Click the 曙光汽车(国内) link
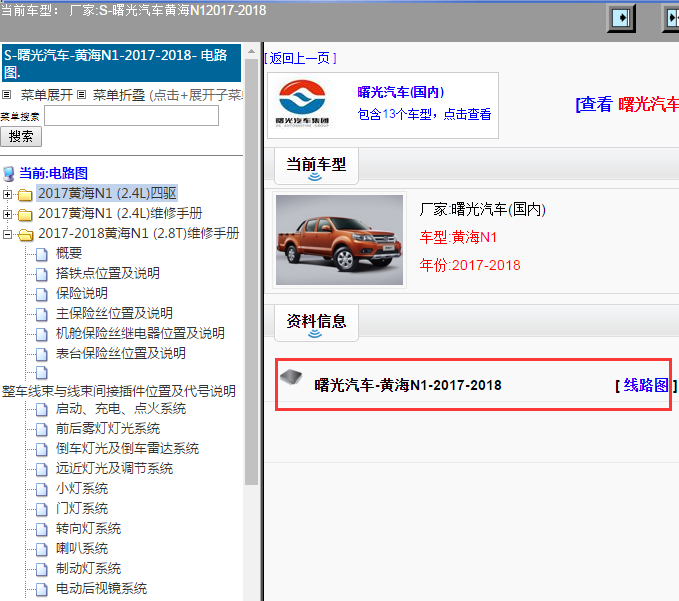The image size is (679, 601). [x=401, y=92]
